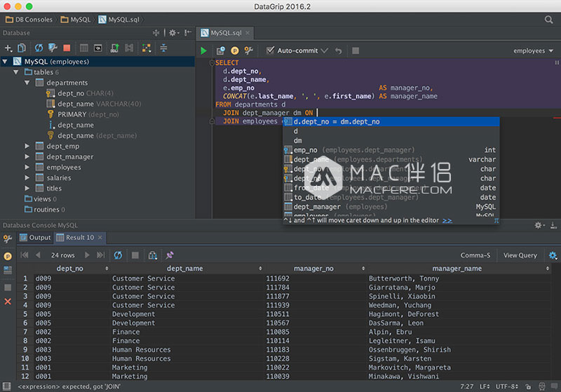Viewport: 561px width, 392px height.
Task: Click the explain plan icon beside run button
Action: [221, 50]
